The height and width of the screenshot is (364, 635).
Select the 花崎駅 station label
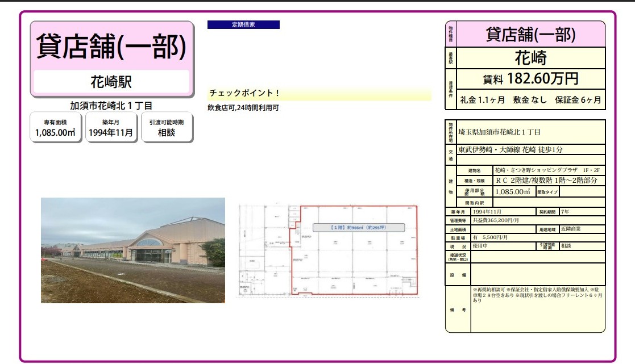pos(111,82)
